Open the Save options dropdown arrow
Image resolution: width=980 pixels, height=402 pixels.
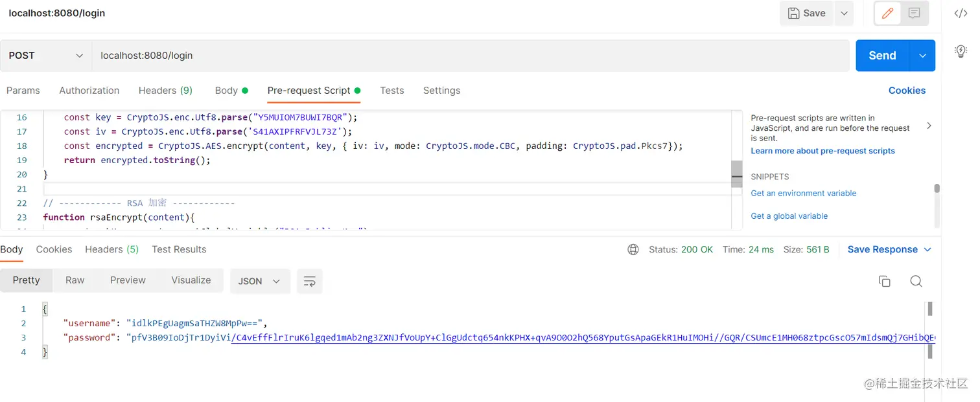pos(843,13)
